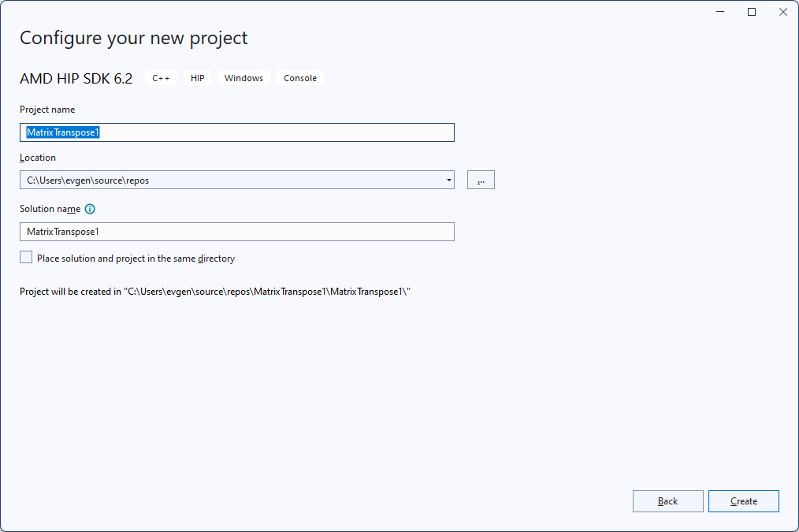Expand the Location dropdown arrow
Viewport: 799px width, 532px height.
click(448, 180)
